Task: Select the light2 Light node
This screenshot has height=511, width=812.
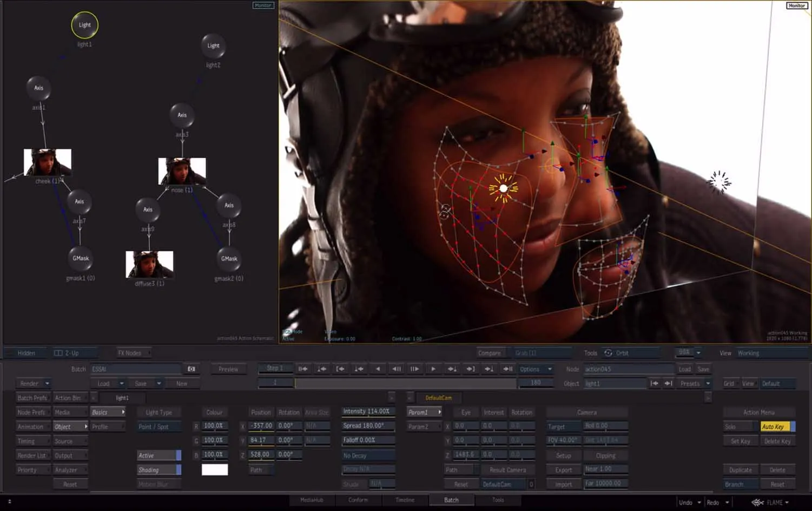Action: coord(213,46)
